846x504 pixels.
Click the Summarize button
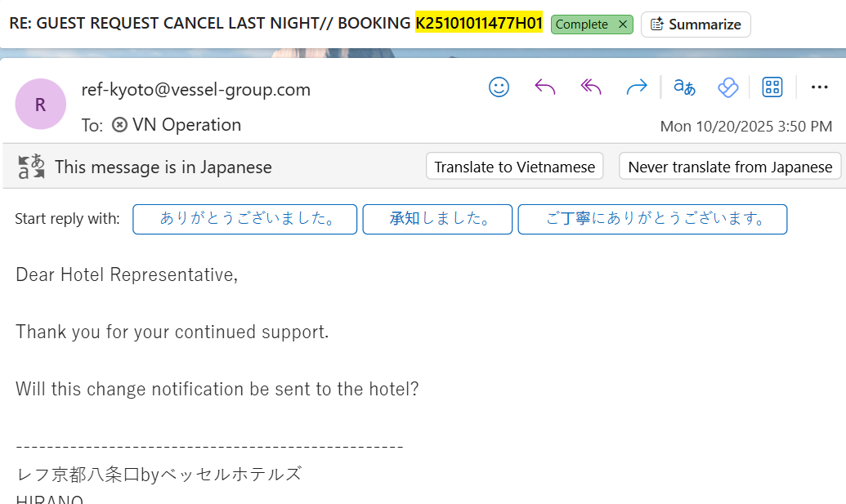point(696,25)
